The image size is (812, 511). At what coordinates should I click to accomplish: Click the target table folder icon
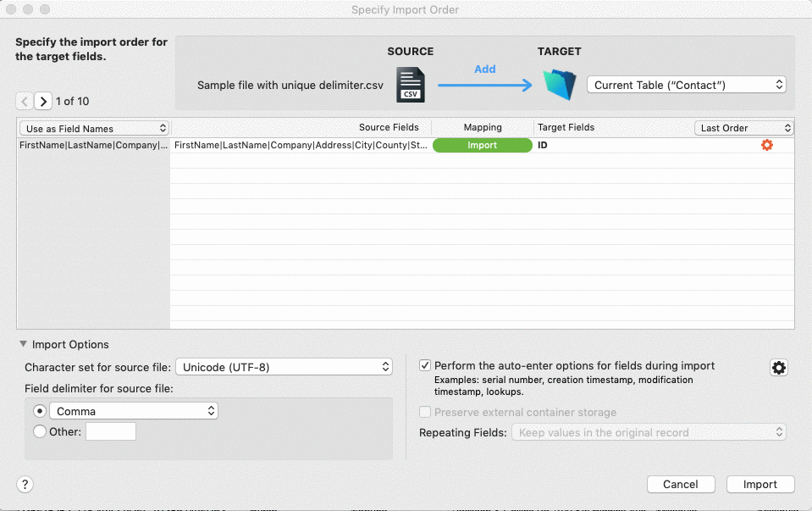point(559,84)
